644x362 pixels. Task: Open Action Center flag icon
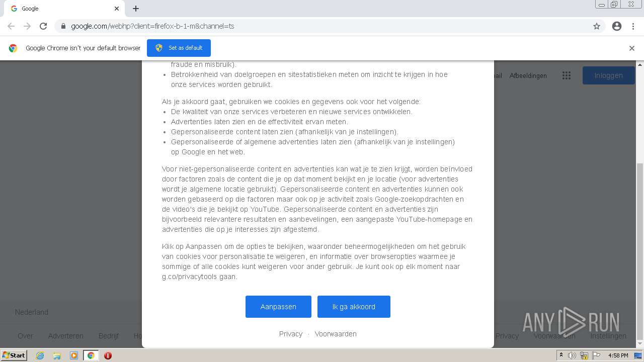[596, 355]
